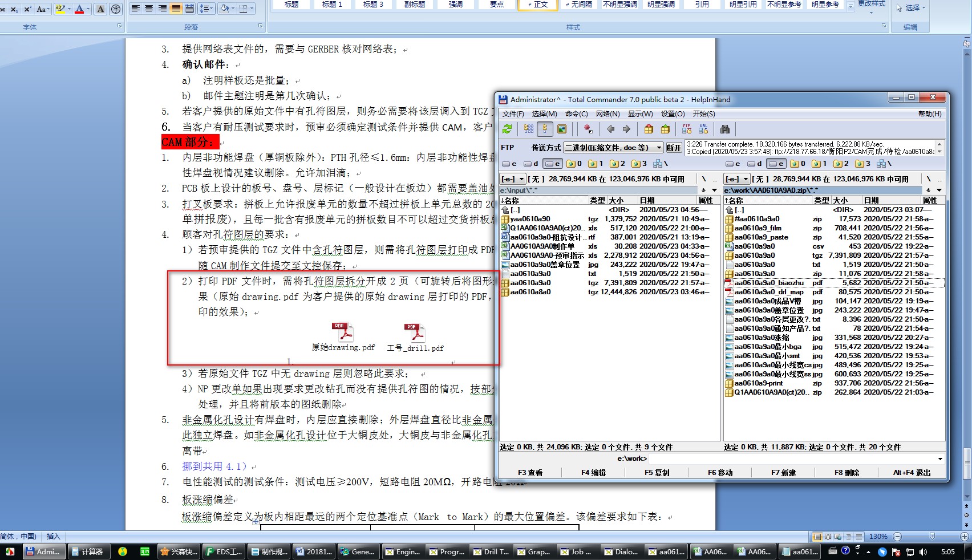Image resolution: width=972 pixels, height=560 pixels.
Task: Open 计算器 from Windows taskbar
Action: click(88, 551)
